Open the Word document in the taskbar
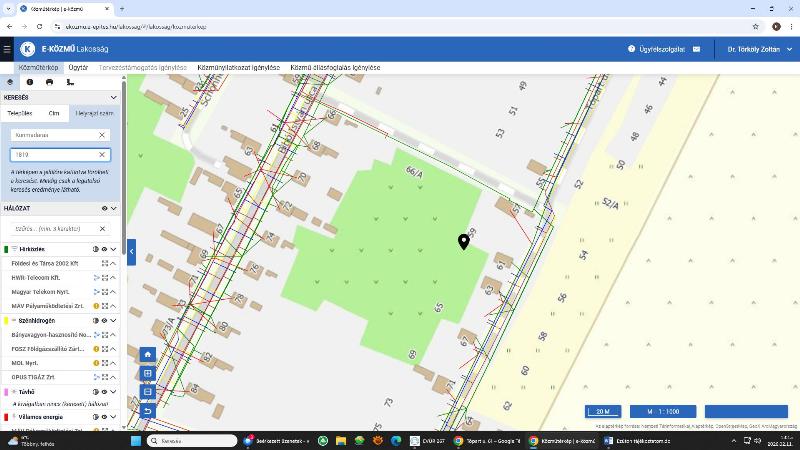 637,441
